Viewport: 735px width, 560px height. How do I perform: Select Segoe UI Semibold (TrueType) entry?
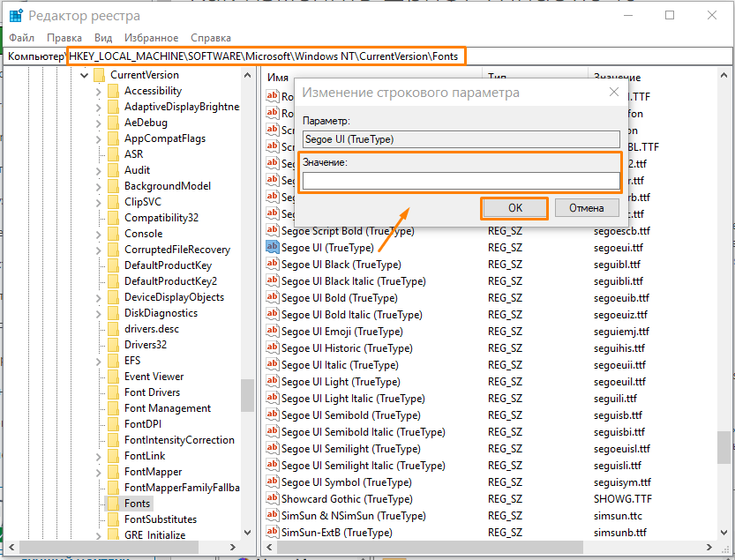click(x=350, y=415)
